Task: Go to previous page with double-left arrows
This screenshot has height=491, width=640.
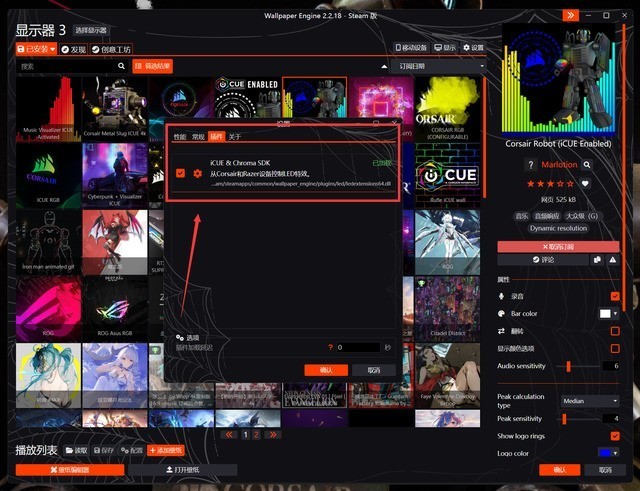Action: pyautogui.click(x=229, y=435)
